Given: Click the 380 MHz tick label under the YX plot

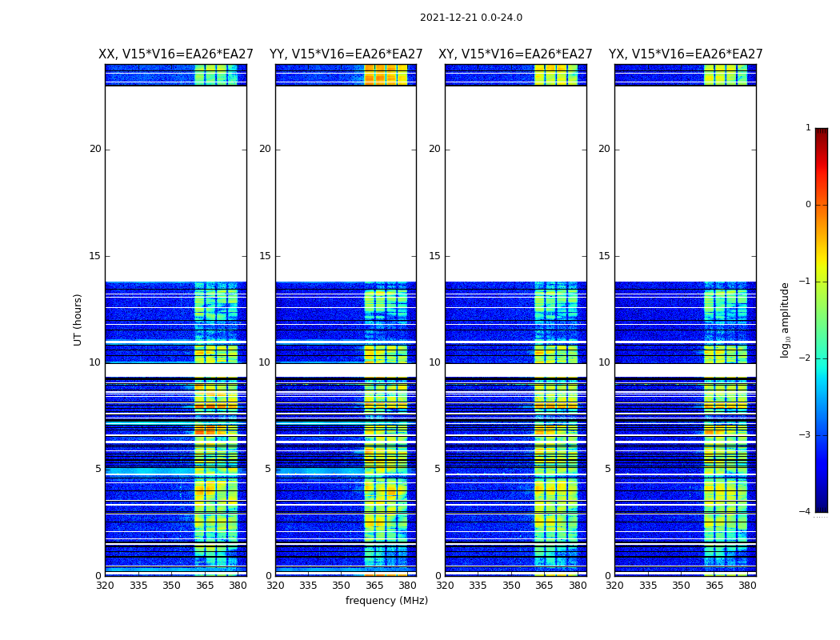Looking at the screenshot, I should coord(746,586).
